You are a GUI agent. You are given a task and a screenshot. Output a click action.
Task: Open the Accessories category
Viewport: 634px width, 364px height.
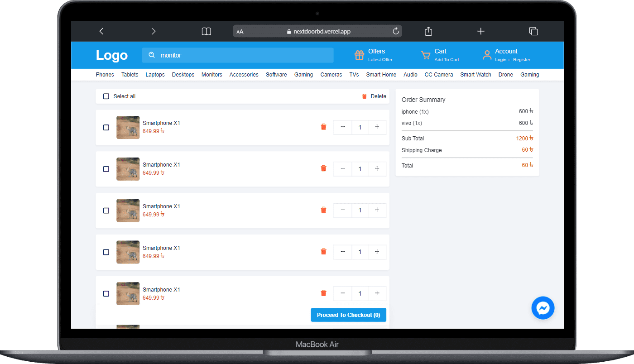tap(244, 75)
